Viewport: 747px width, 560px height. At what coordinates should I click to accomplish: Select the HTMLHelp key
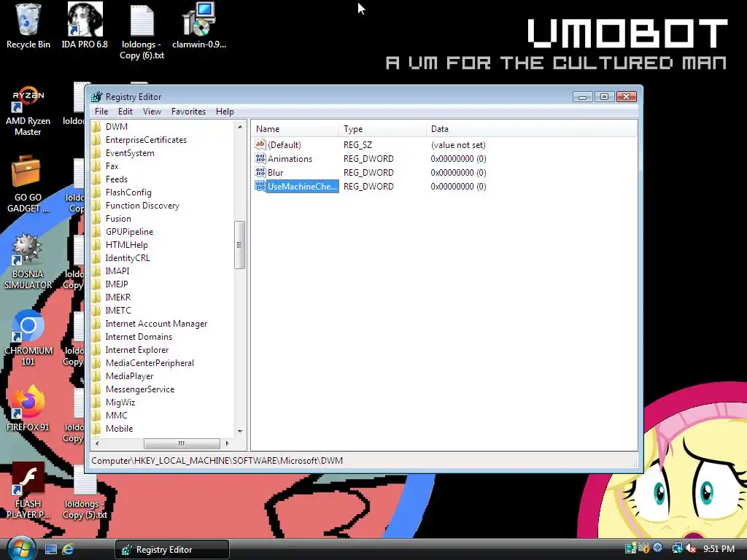pos(126,245)
